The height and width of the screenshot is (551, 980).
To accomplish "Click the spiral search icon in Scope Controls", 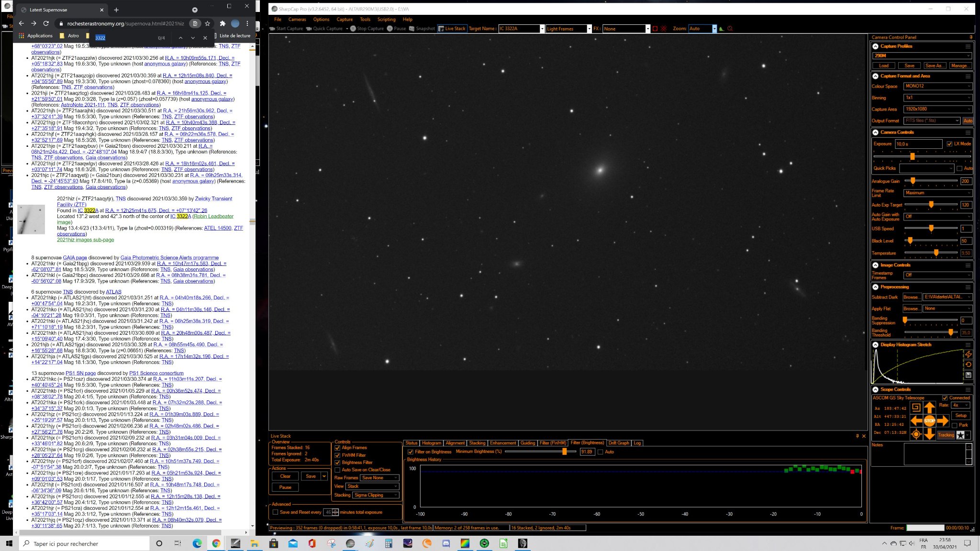I will tap(916, 408).
